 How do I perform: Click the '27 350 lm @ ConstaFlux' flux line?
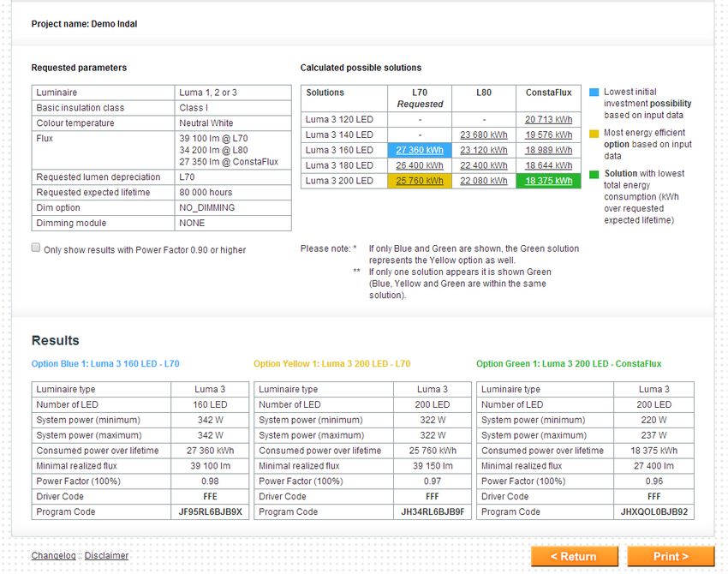tap(229, 162)
